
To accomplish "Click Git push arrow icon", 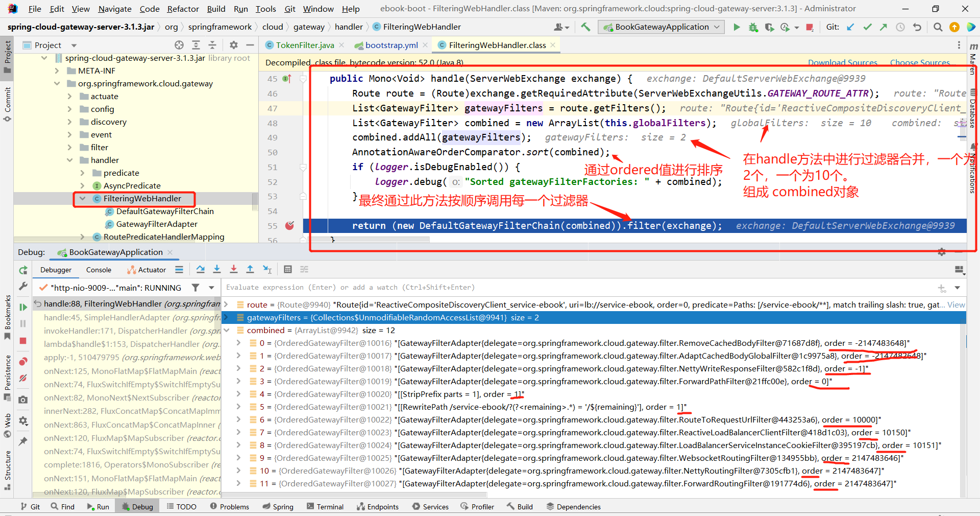I will coord(884,27).
